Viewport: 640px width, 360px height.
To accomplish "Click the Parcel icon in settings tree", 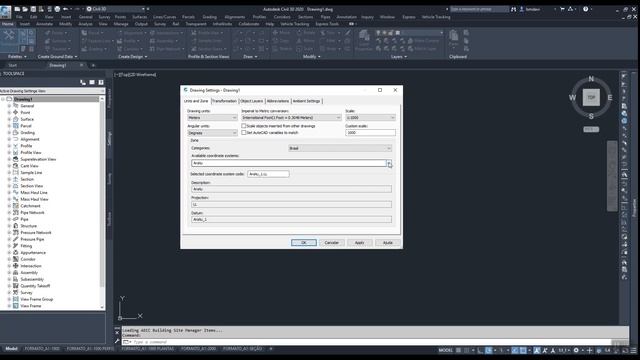I will coord(16,126).
